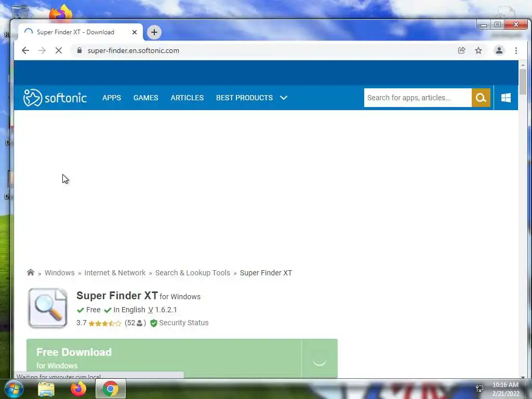Open the 52 user reviews count
Screen dimensions: 532x399
135,323
